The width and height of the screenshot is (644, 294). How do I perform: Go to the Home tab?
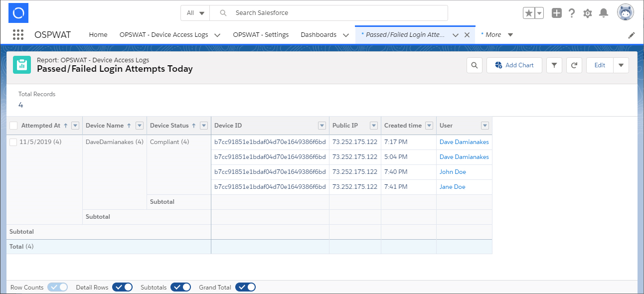(98, 35)
